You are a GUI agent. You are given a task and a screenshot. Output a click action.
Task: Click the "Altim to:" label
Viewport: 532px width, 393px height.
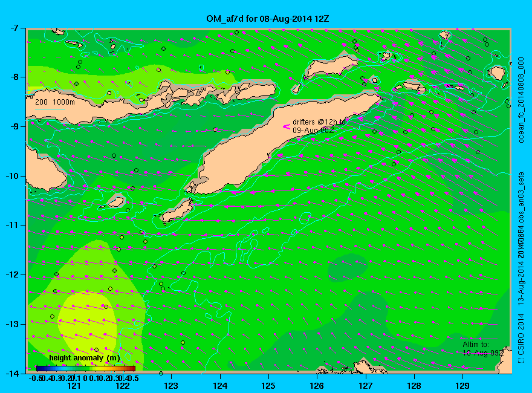pos(476,345)
